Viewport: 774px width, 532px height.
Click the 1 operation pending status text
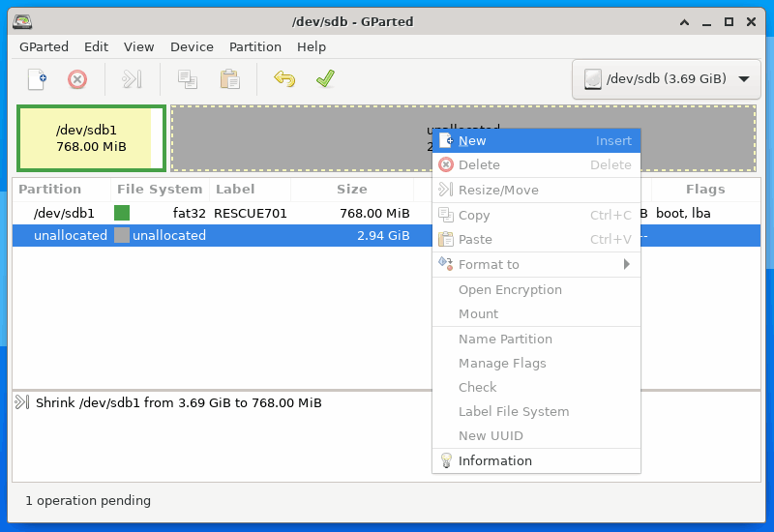[88, 500]
